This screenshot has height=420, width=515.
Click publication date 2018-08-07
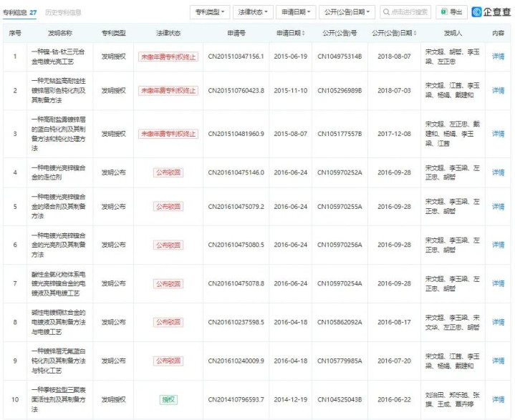[x=394, y=57]
